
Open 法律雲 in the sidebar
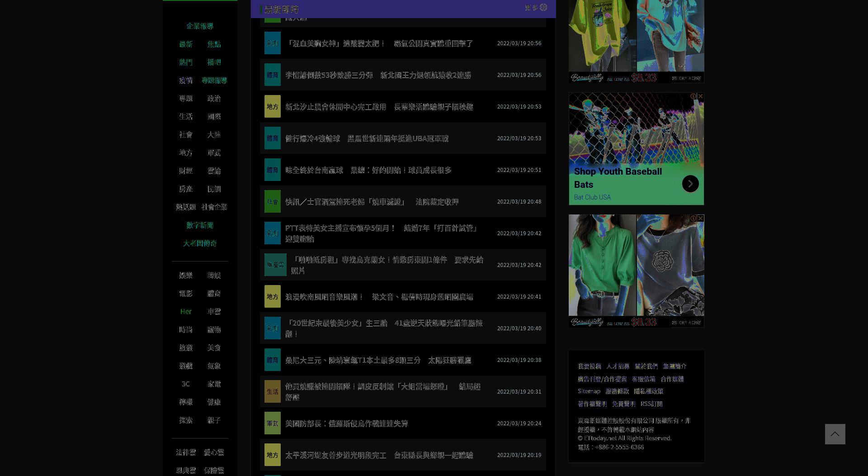tap(186, 452)
